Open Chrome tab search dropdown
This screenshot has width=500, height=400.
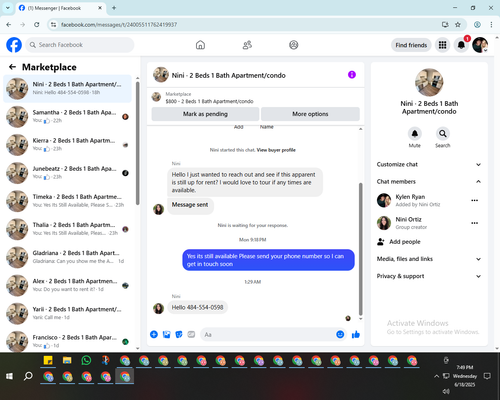pos(8,8)
